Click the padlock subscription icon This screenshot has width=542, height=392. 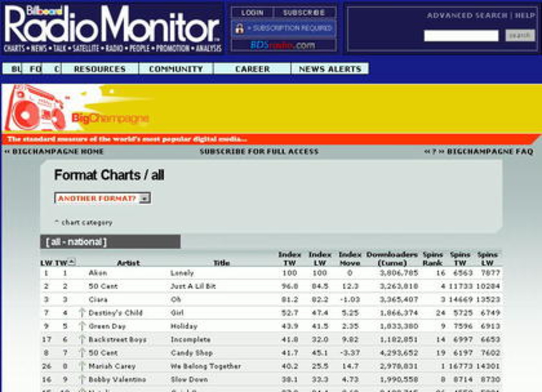(x=239, y=28)
